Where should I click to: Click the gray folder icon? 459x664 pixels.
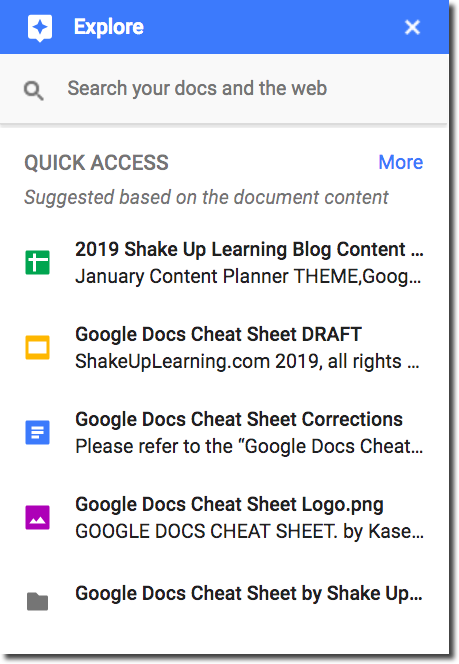(38, 601)
